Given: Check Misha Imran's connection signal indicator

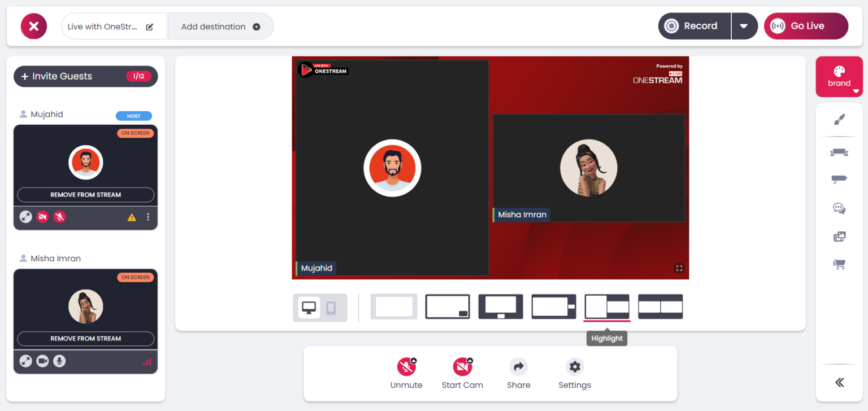Looking at the screenshot, I should pyautogui.click(x=147, y=361).
